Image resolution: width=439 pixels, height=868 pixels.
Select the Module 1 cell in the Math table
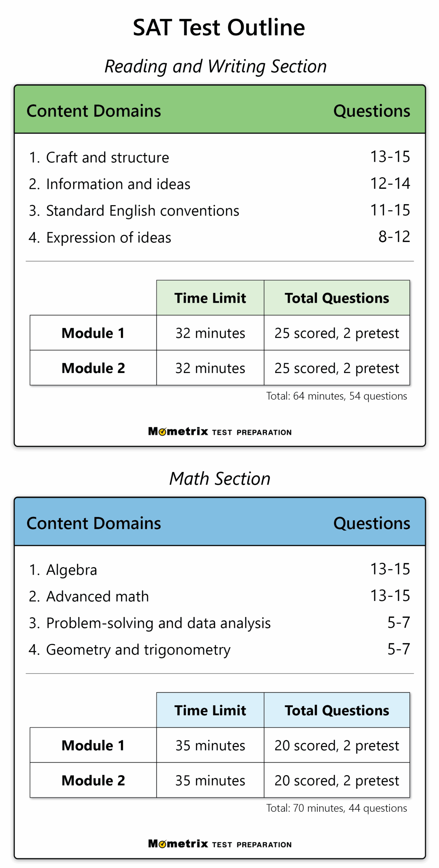(x=93, y=745)
